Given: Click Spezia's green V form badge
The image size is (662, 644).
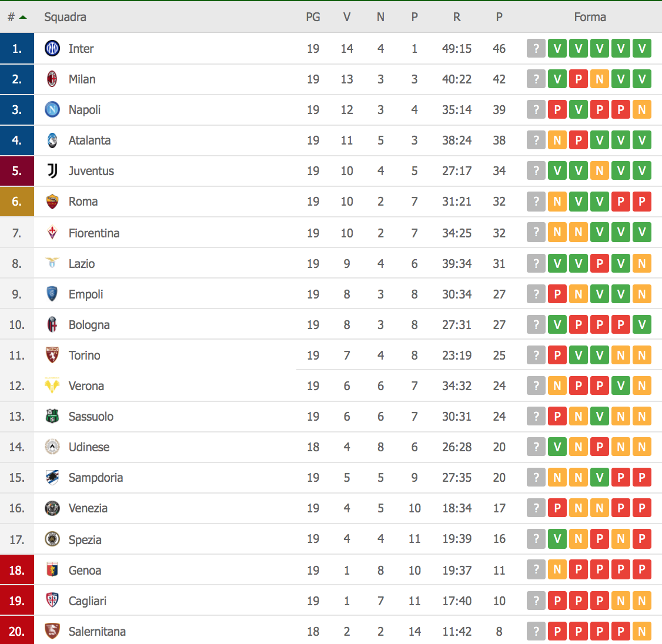Looking at the screenshot, I should [557, 539].
